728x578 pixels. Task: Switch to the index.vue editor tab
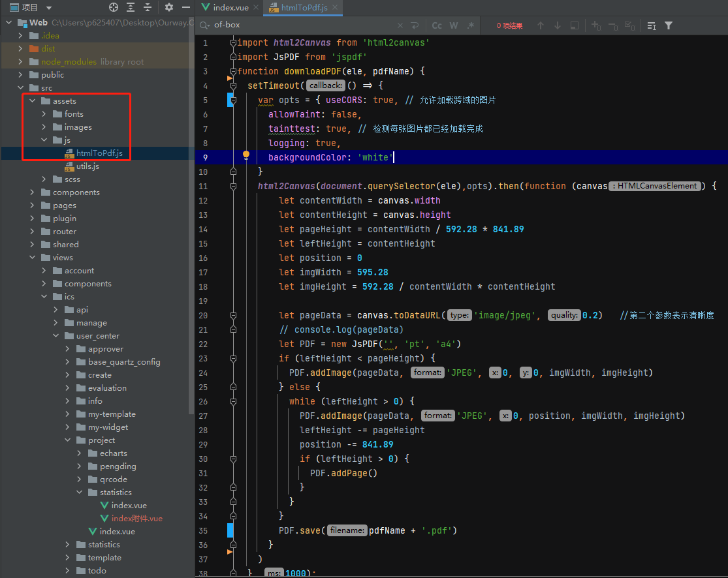tap(230, 7)
